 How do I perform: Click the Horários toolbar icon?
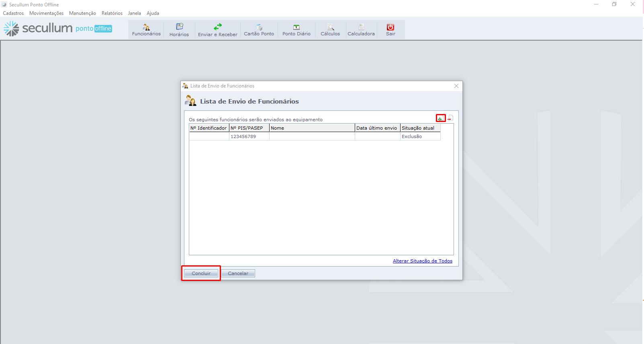pyautogui.click(x=179, y=30)
